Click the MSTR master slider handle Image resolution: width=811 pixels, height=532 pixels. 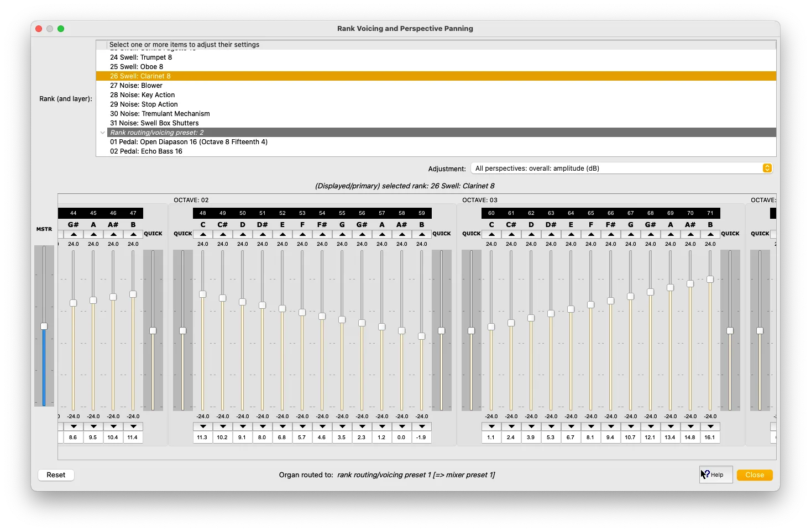coord(44,326)
